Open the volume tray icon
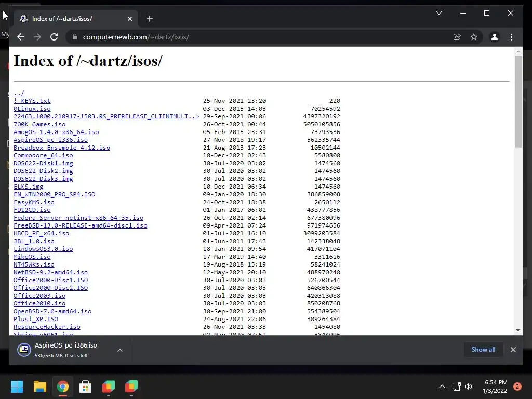This screenshot has height=399, width=532. coord(469,387)
